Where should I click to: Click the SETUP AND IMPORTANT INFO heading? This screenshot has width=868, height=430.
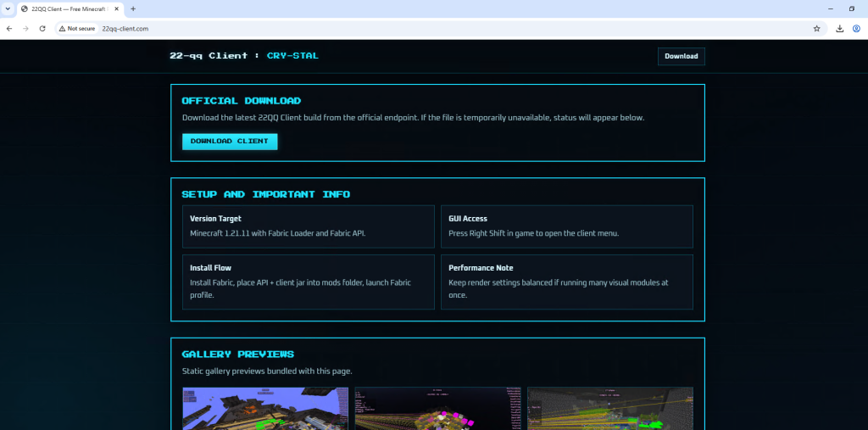(265, 194)
